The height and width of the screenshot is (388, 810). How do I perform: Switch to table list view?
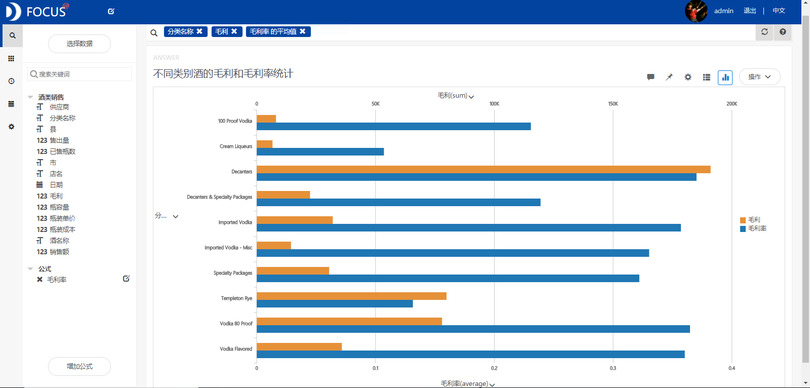pyautogui.click(x=706, y=77)
